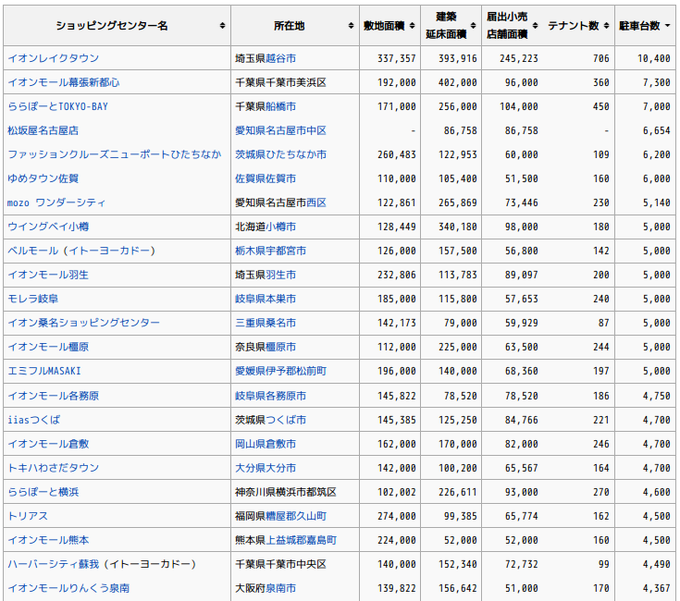Screen dimensions: 680x601
Task: Follow 愛媛県伊予郡松前町 location link
Action: [281, 371]
